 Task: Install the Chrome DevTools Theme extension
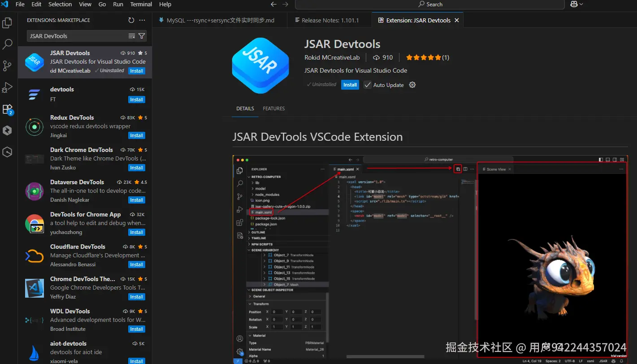136,297
